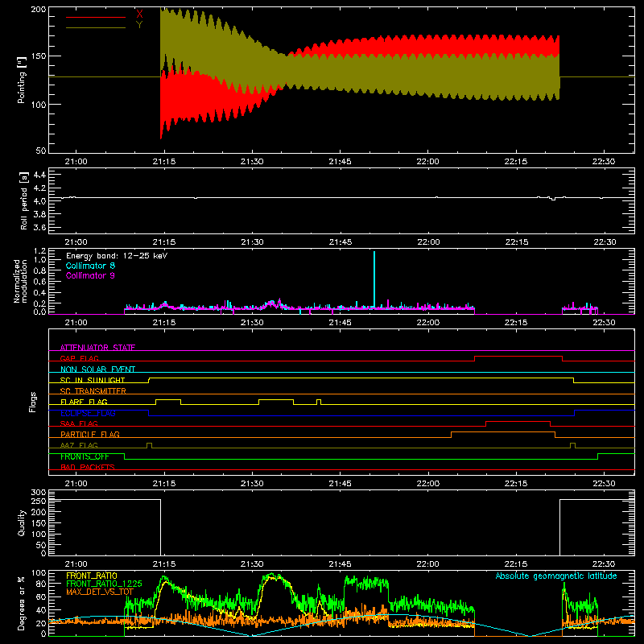The height and width of the screenshot is (644, 644).
Task: Click the "4.4" Roll period tick
Action: (39, 175)
